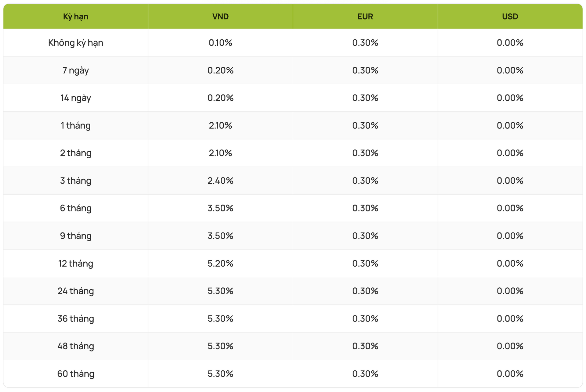Select the 5.20% VND rate cell
The width and height of the screenshot is (586, 392).
220,264
